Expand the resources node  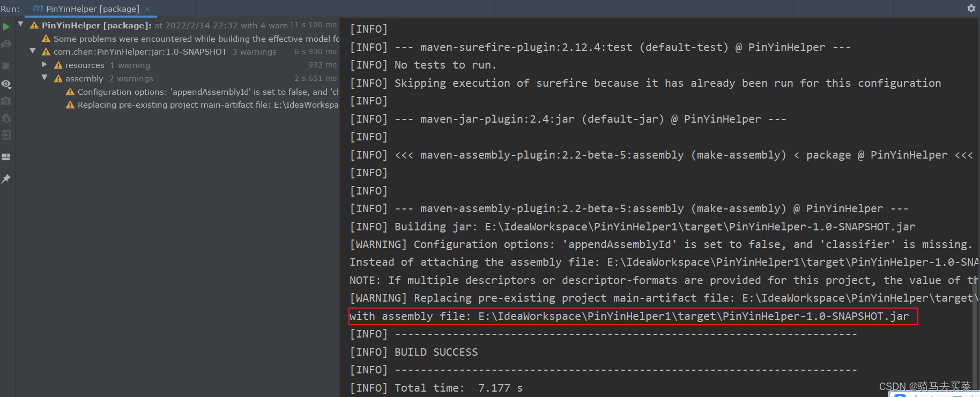coord(44,64)
